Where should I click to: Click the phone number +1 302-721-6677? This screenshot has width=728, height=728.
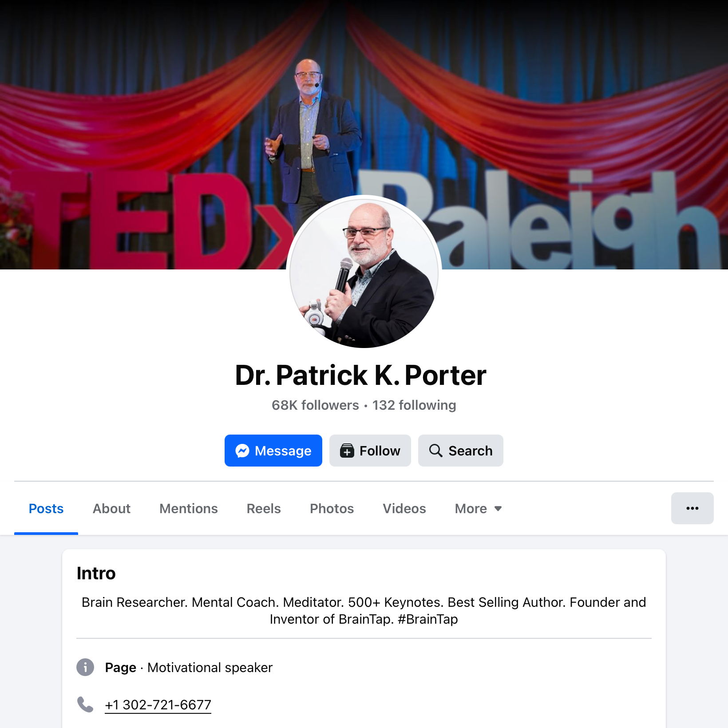(158, 704)
